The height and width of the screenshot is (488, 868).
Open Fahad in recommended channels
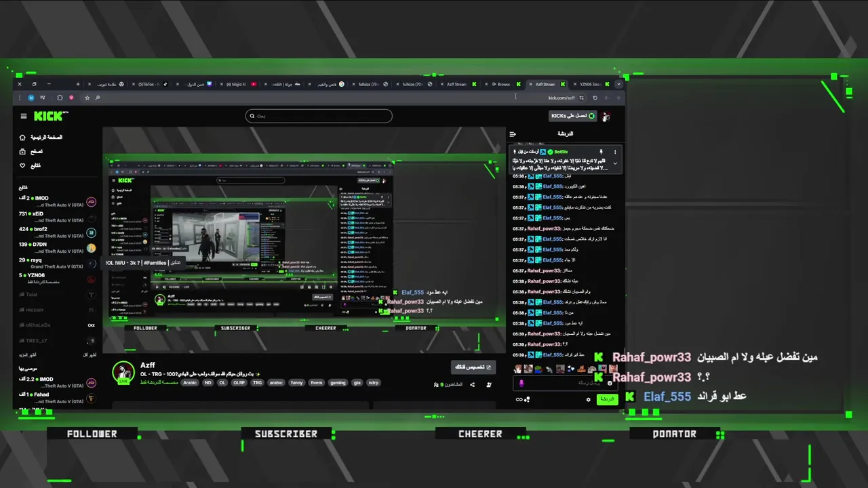(58, 397)
